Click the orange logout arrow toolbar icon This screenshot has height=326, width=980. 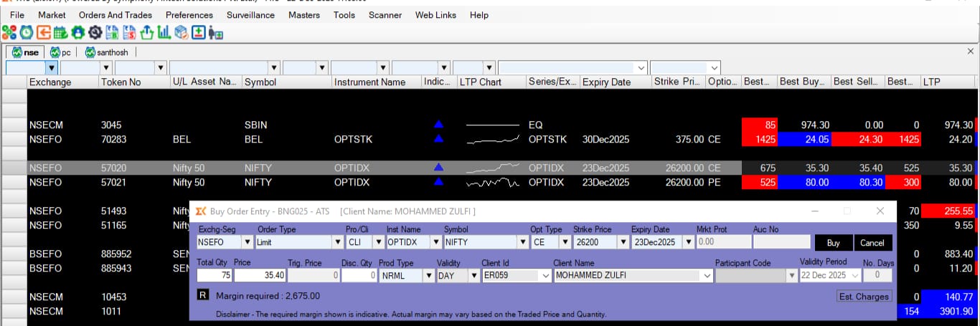point(43,32)
